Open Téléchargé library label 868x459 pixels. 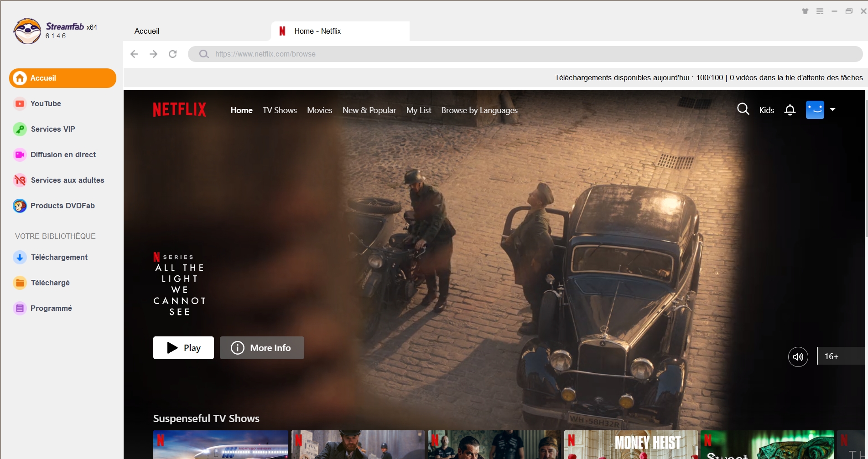50,283
